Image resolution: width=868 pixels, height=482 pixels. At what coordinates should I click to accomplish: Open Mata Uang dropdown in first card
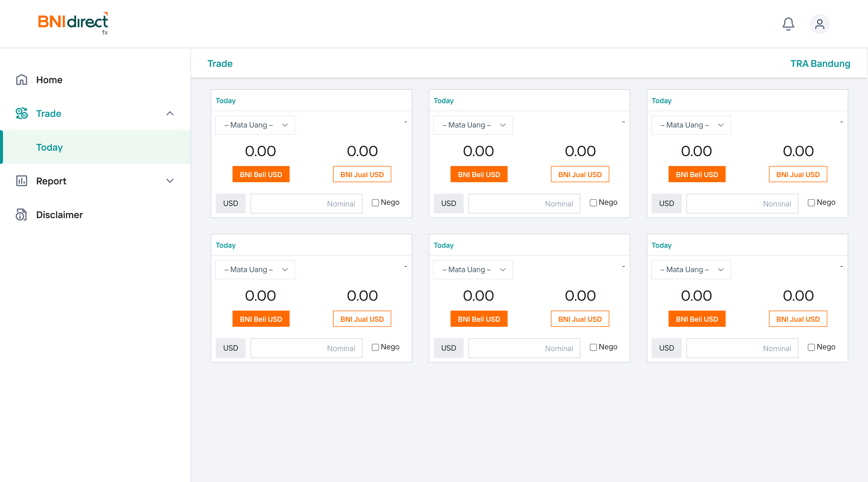point(255,125)
